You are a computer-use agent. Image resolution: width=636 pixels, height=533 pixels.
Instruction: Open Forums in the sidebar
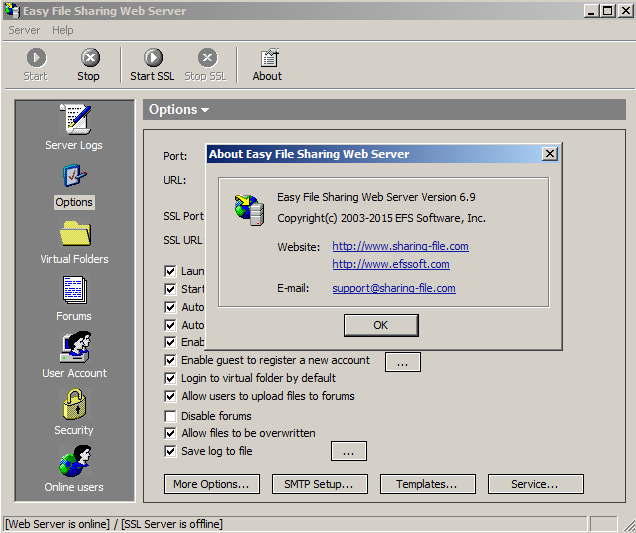click(74, 299)
